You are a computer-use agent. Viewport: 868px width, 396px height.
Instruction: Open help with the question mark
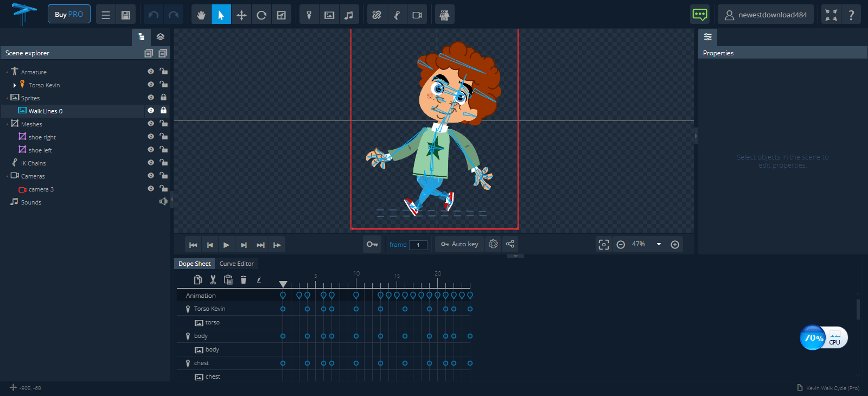(851, 15)
